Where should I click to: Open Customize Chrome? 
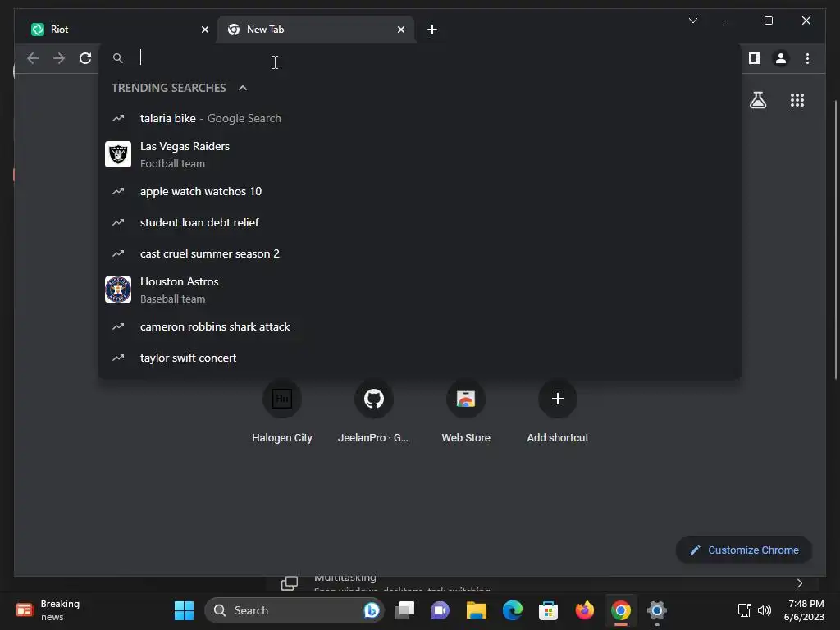744,550
